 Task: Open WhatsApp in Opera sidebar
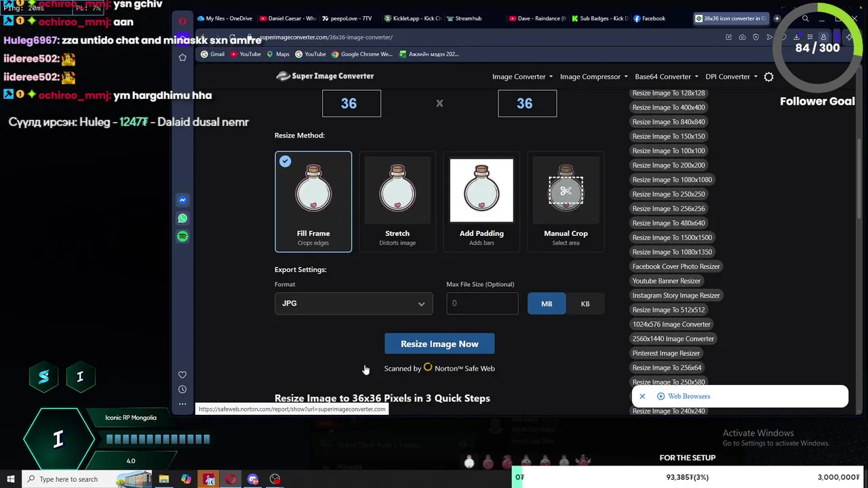coord(182,218)
